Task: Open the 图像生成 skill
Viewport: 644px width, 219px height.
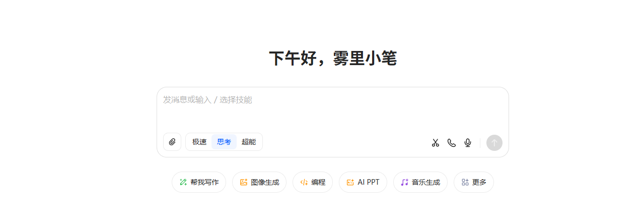Action: (259, 182)
